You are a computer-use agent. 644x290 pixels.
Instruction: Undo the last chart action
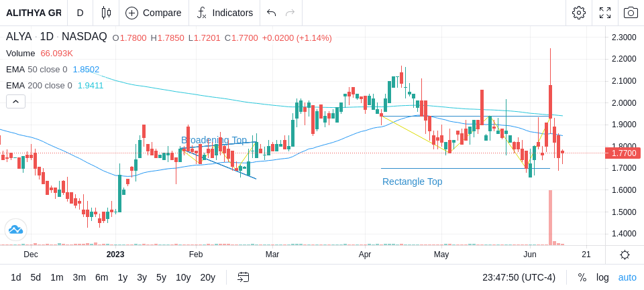pyautogui.click(x=271, y=13)
